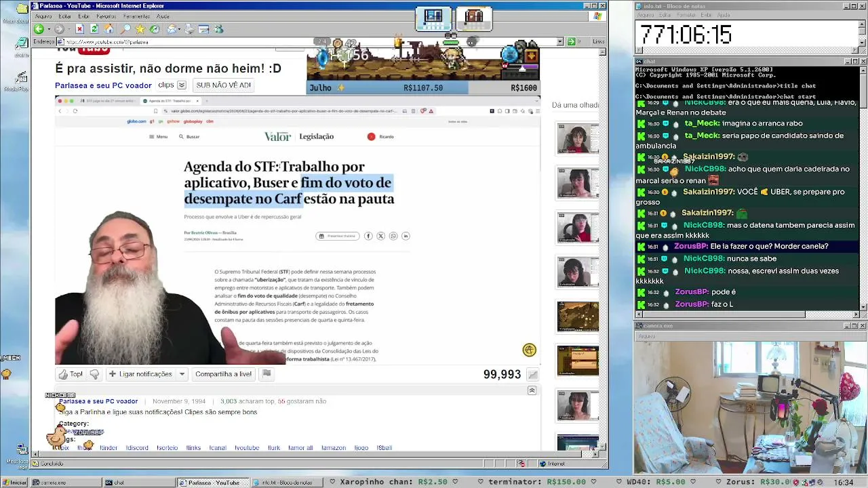Expand the Ligar notificações dropdown arrow
The width and height of the screenshot is (868, 488).
(x=182, y=374)
